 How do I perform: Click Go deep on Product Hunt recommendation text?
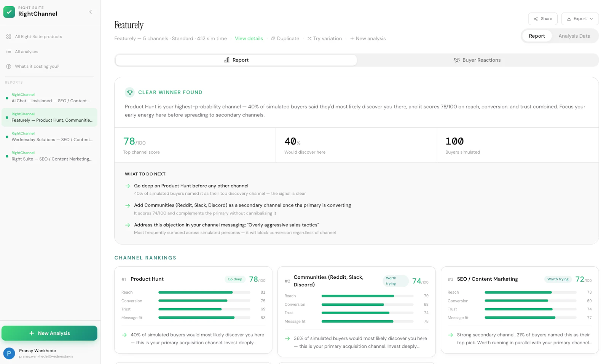pyautogui.click(x=191, y=186)
